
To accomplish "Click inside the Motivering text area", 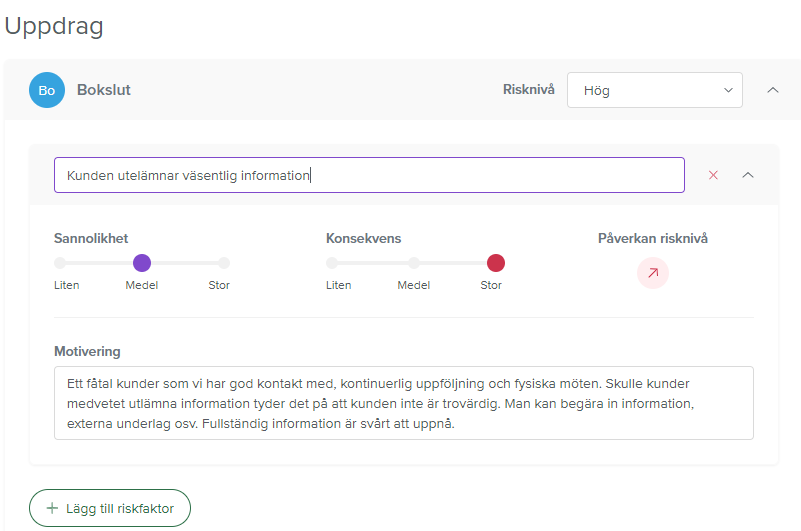I will coord(403,402).
